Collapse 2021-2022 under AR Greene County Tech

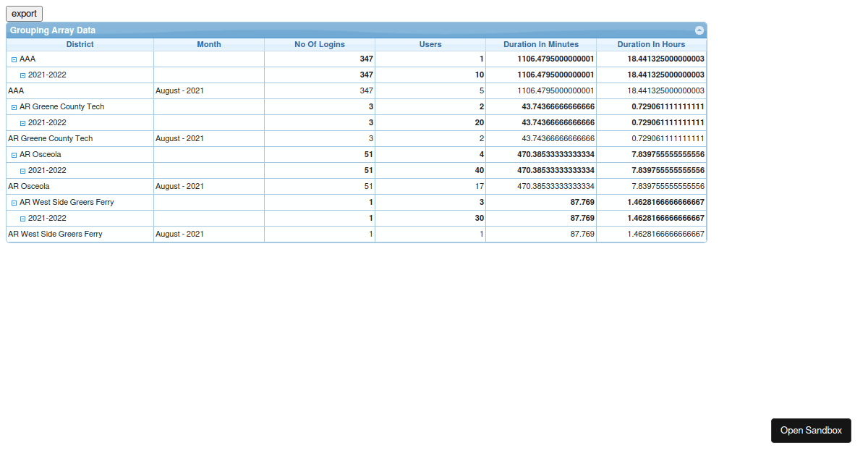click(x=22, y=123)
